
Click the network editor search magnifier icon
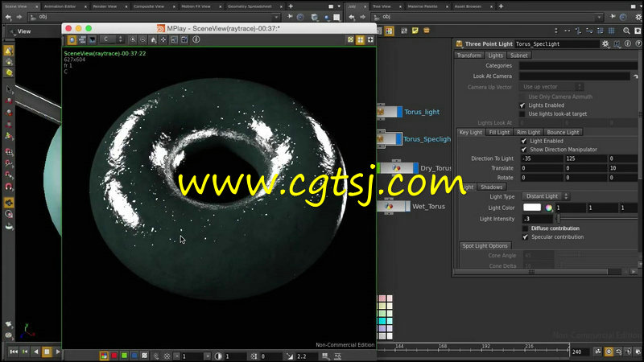pyautogui.click(x=626, y=31)
